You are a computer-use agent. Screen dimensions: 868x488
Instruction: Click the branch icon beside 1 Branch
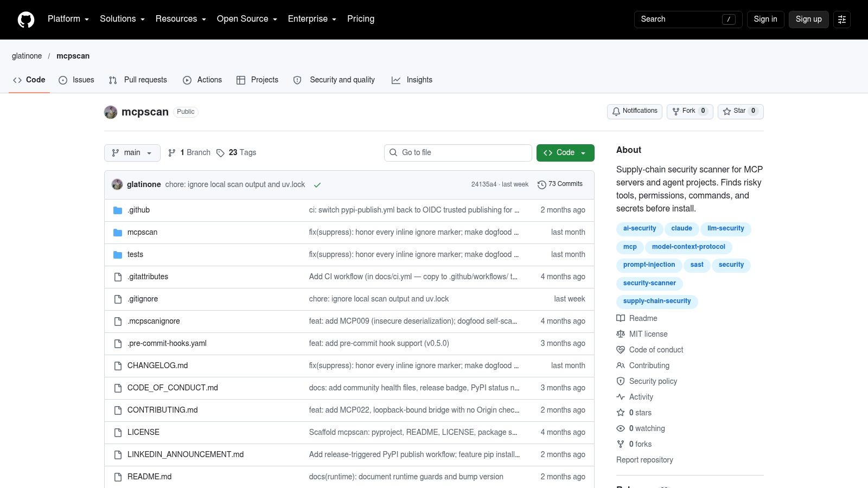[172, 153]
